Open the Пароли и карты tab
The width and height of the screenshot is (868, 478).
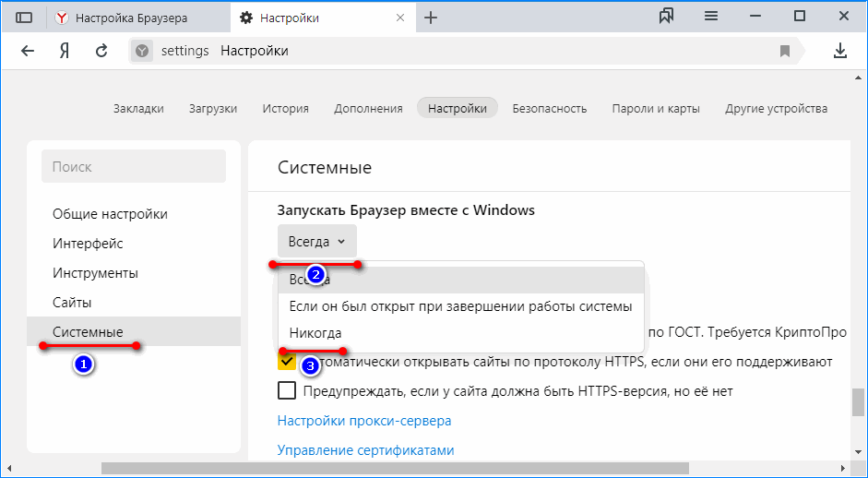[x=655, y=108]
